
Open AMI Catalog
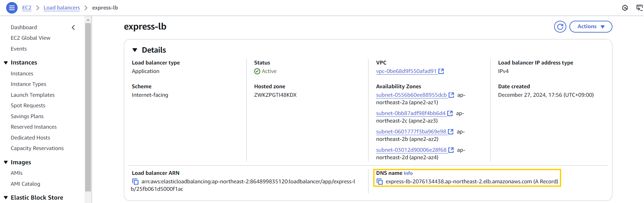(x=25, y=184)
